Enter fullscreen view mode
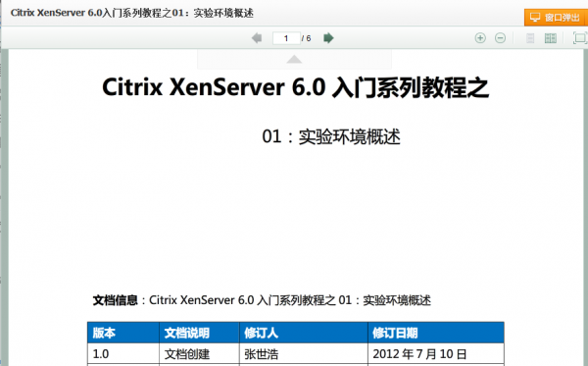Viewport: 588px width, 366px height. pos(580,38)
